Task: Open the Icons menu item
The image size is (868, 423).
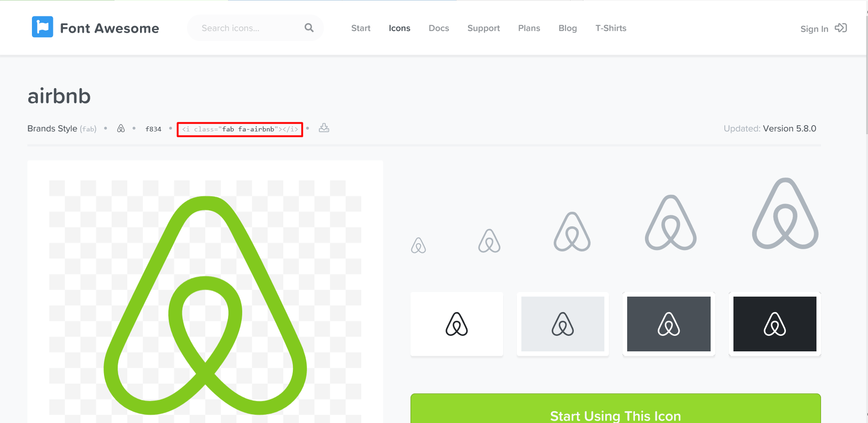Action: point(400,28)
